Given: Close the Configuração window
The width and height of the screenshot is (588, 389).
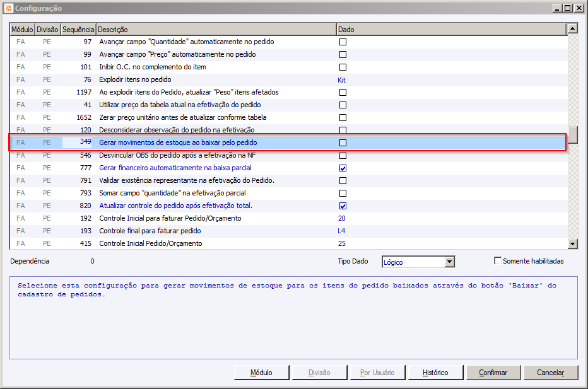Looking at the screenshot, I should click(579, 8).
